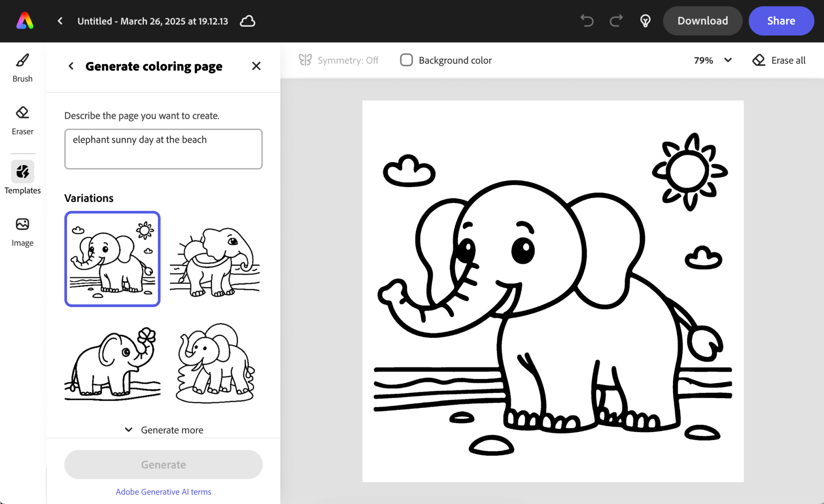
Task: Select the Brush tool
Action: [x=23, y=67]
